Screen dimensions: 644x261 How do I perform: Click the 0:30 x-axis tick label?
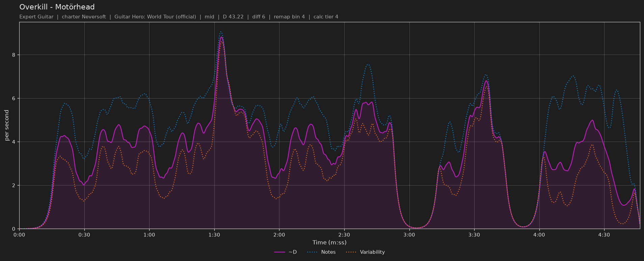[x=84, y=235]
